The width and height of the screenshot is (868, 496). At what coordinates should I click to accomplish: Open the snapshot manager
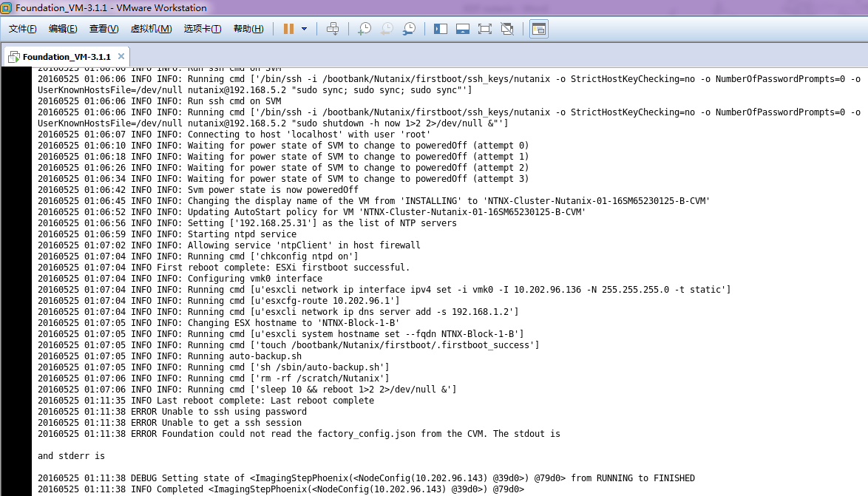tap(409, 29)
